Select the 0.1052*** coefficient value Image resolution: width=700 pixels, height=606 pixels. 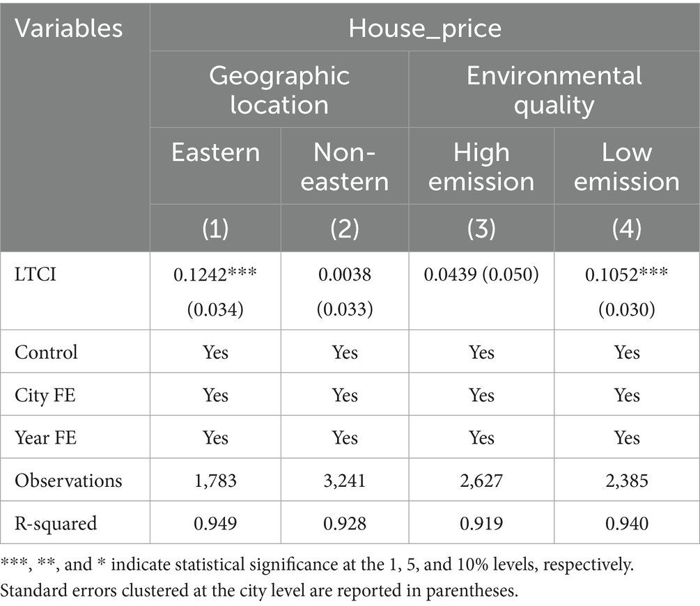[x=627, y=274]
